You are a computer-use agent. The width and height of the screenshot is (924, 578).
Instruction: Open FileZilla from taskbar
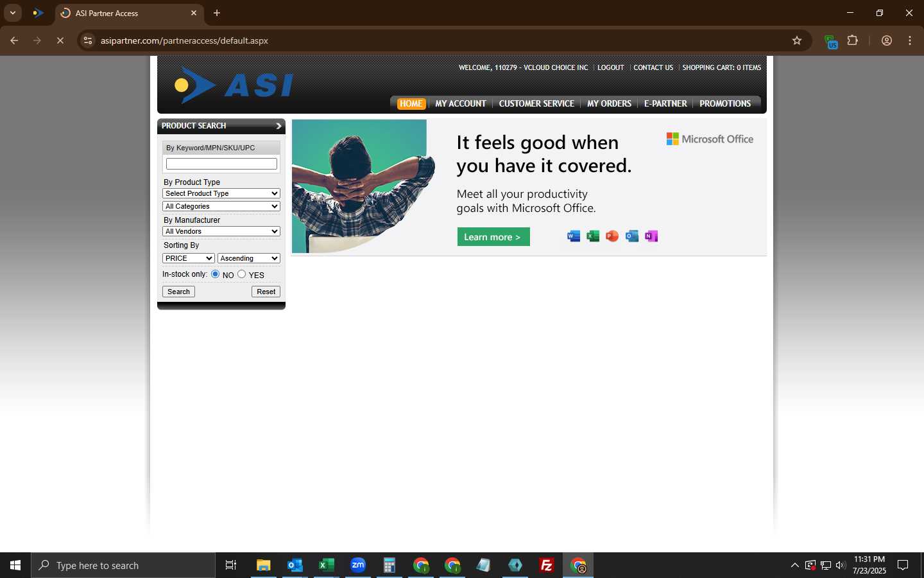(x=547, y=565)
